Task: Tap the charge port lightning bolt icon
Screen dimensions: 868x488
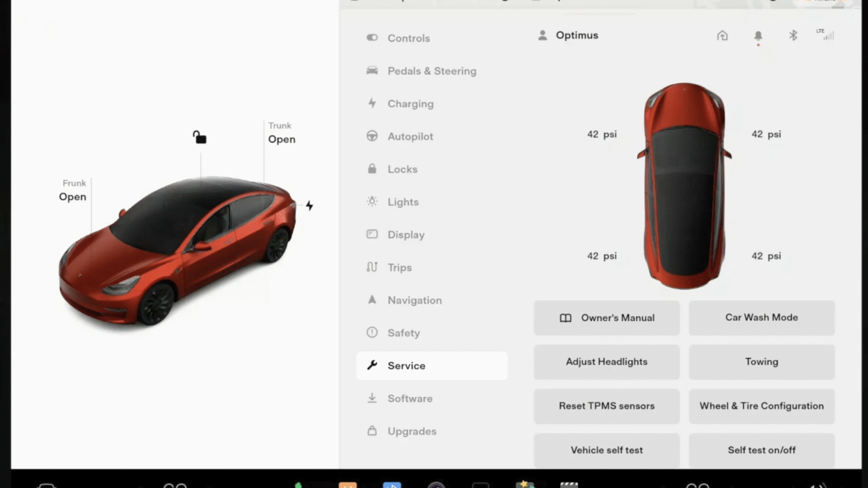Action: (310, 206)
